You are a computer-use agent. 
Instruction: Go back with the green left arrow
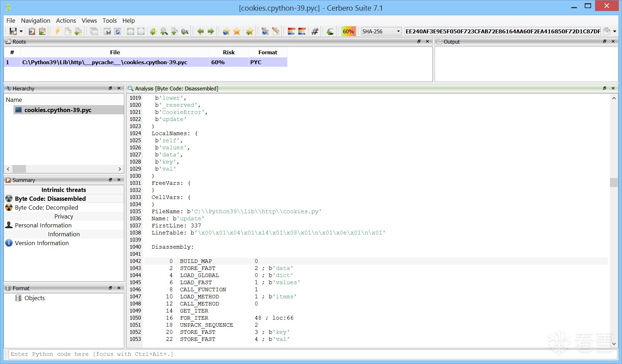pyautogui.click(x=201, y=31)
